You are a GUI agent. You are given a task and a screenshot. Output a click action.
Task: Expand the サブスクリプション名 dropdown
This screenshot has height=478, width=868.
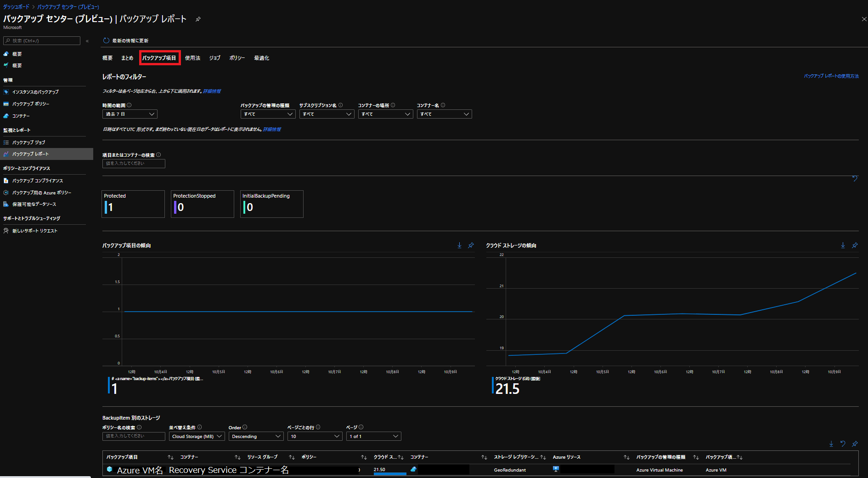click(x=327, y=114)
